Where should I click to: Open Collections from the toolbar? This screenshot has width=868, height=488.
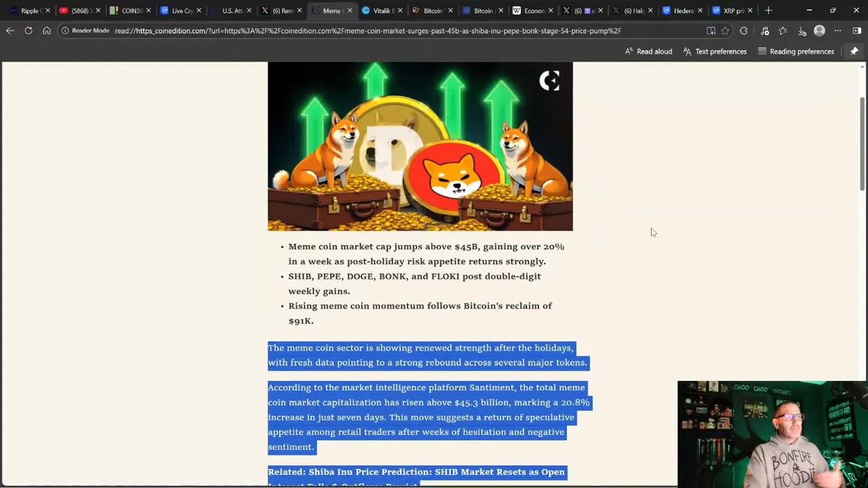pos(784,30)
